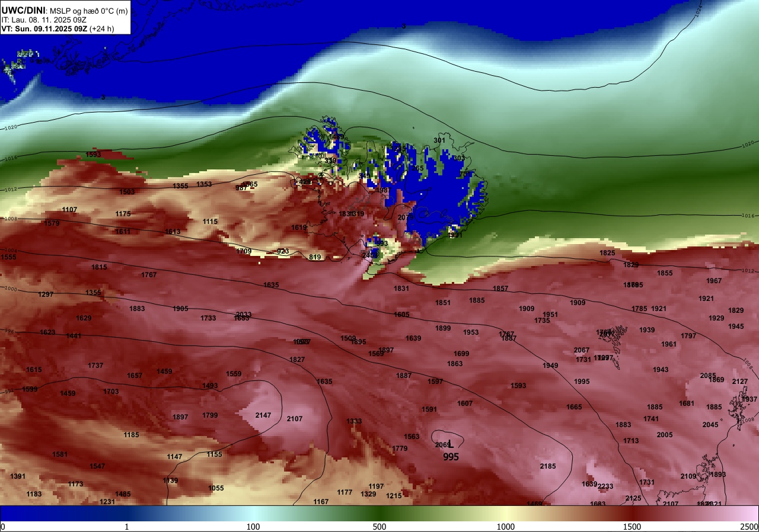This screenshot has width=759, height=532.
Task: Select the 2045 height value
Action: click(x=710, y=425)
